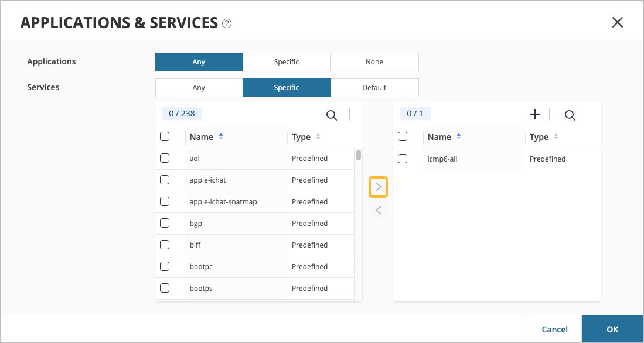The height and width of the screenshot is (343, 644).
Task: Set Applications to None
Action: click(x=374, y=62)
